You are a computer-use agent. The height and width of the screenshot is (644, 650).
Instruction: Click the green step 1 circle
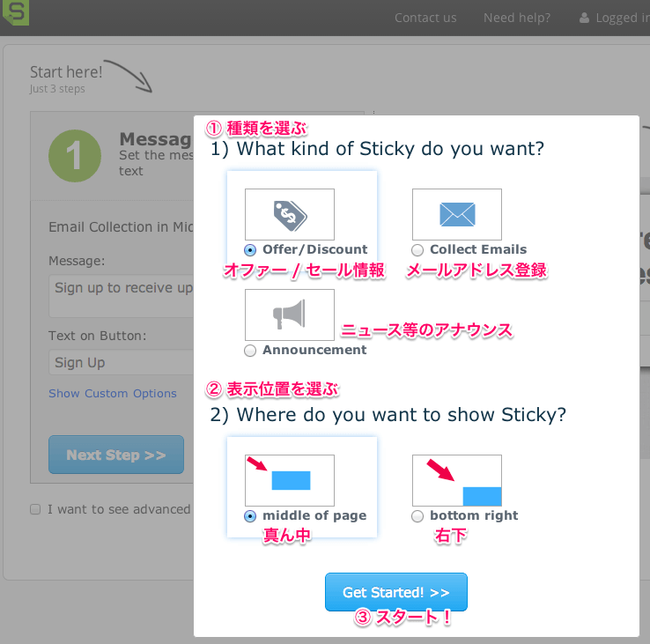click(x=75, y=156)
